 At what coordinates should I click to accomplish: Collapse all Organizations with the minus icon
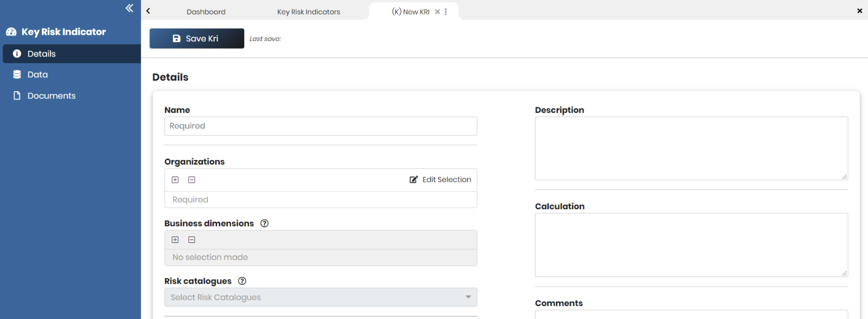click(x=192, y=180)
